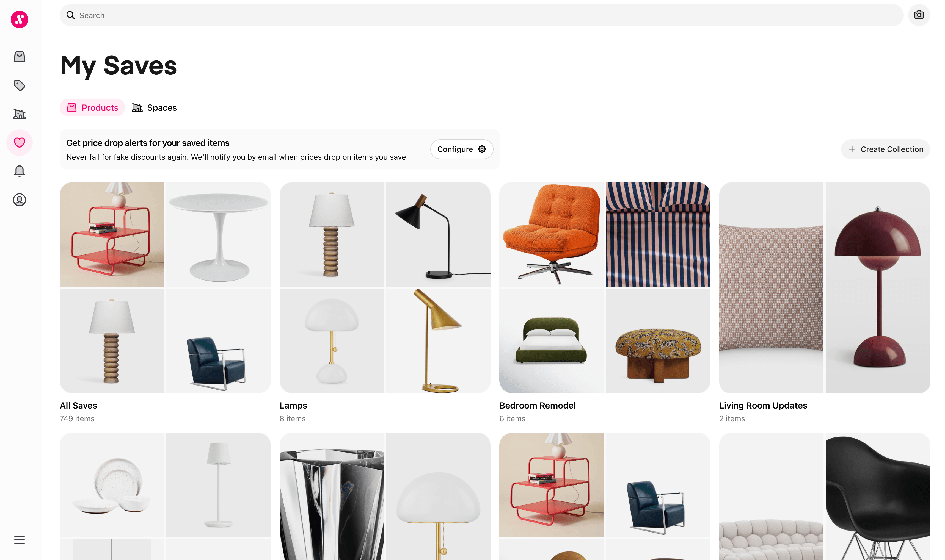
Task: Open the All Saves collection title
Action: click(79, 406)
